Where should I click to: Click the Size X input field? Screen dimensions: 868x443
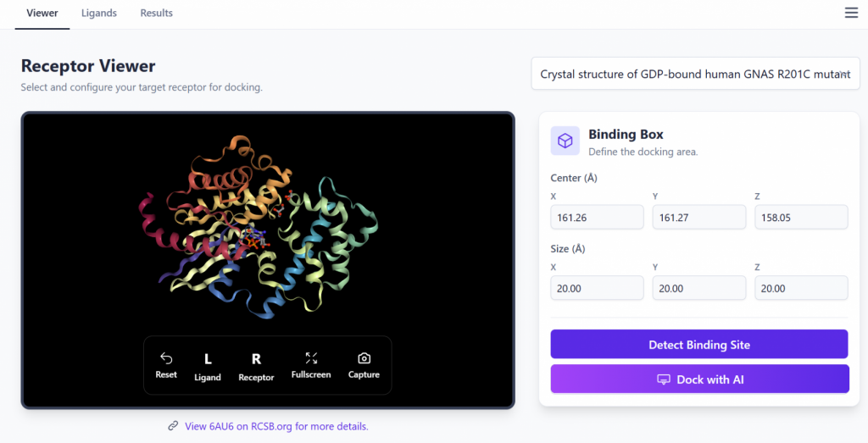pos(597,288)
